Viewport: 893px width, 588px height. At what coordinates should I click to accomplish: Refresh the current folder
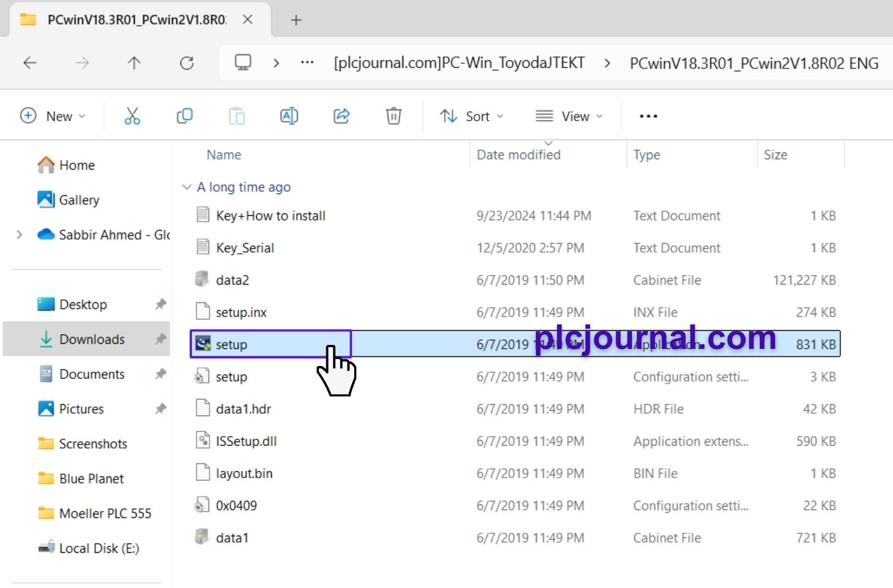[x=187, y=63]
